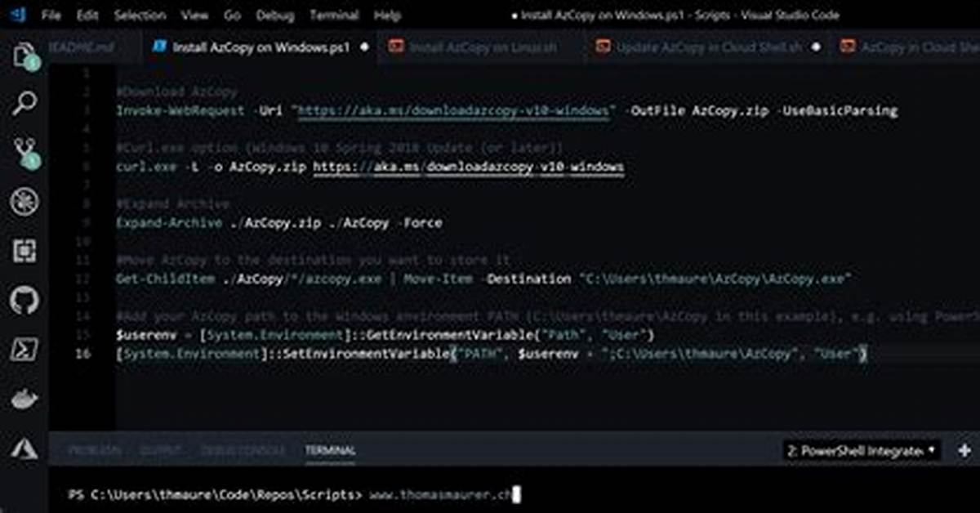980x513 pixels.
Task: Open the circular debug icon below Source Control
Action: [24, 202]
